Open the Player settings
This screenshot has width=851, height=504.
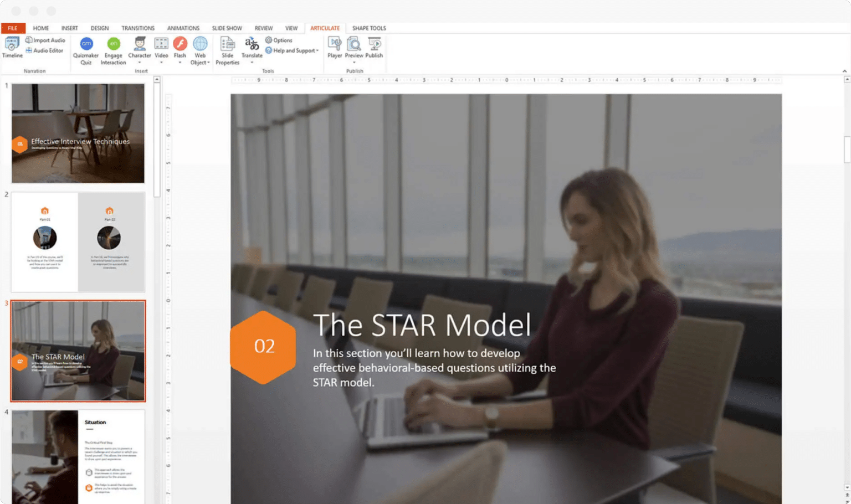click(335, 49)
